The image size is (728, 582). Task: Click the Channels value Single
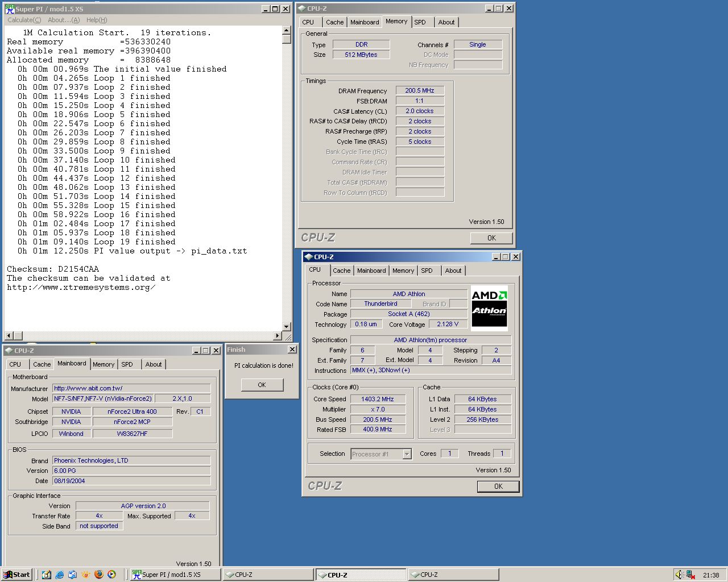(x=478, y=44)
